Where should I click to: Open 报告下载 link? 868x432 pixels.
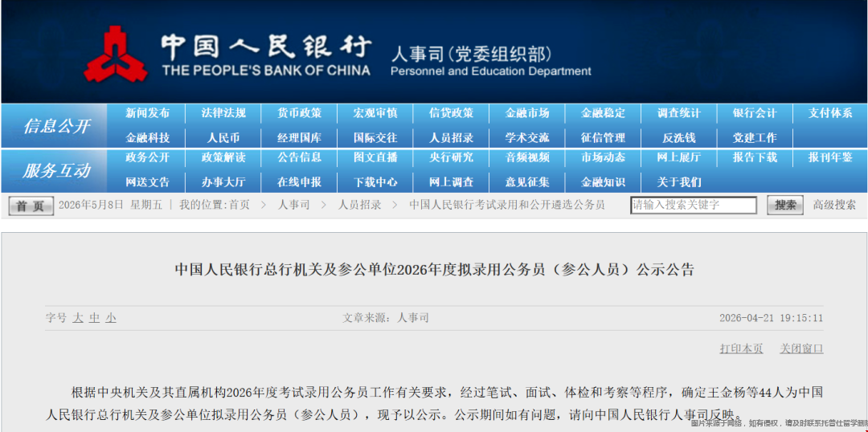coord(755,157)
